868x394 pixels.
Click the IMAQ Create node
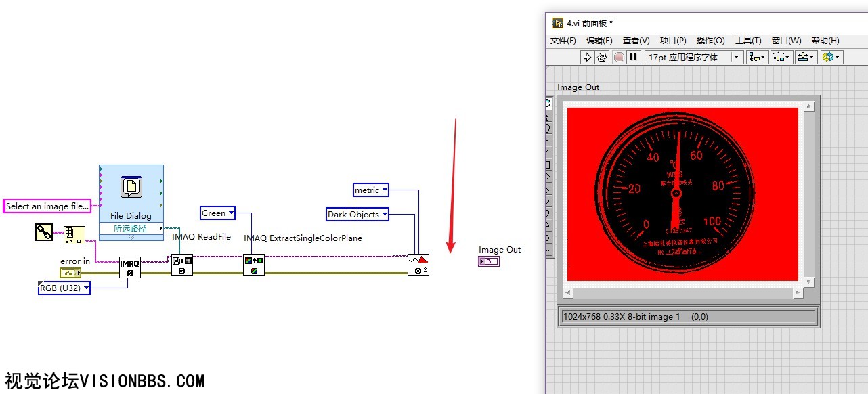tap(130, 267)
